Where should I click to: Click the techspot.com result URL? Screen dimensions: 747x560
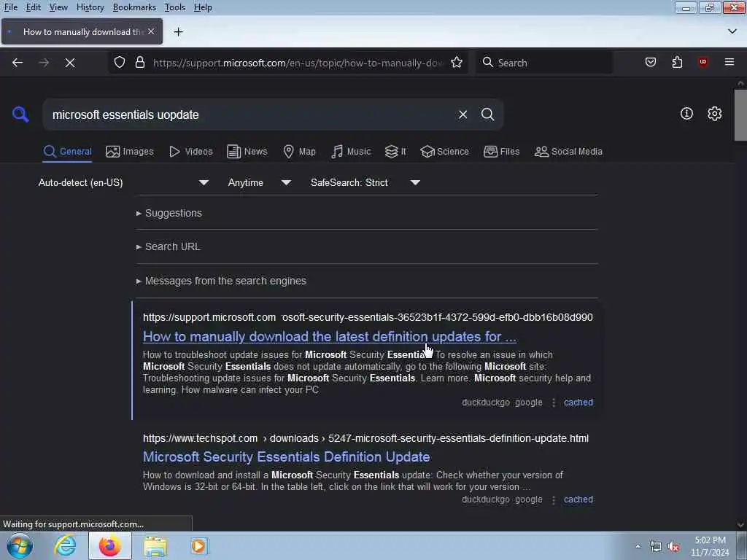coord(366,438)
